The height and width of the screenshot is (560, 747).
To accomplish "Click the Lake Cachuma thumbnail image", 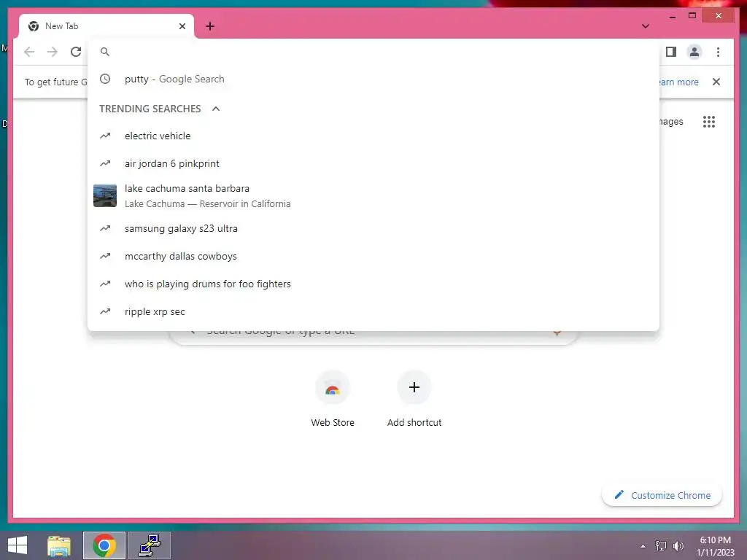I will (x=105, y=195).
